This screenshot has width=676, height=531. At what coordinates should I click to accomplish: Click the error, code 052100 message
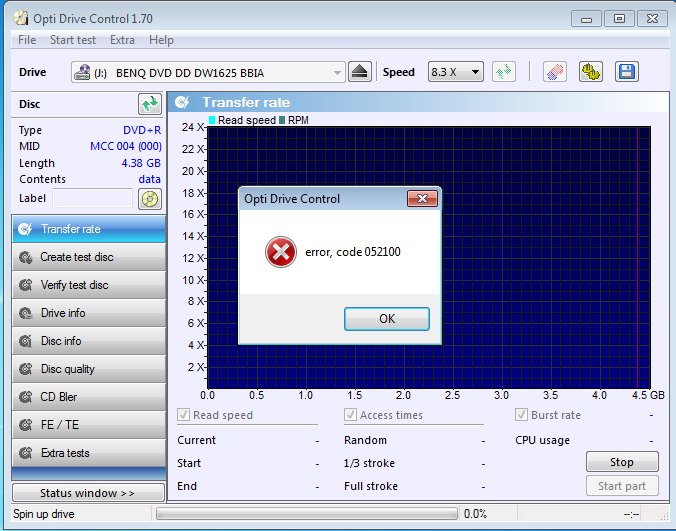coord(353,252)
